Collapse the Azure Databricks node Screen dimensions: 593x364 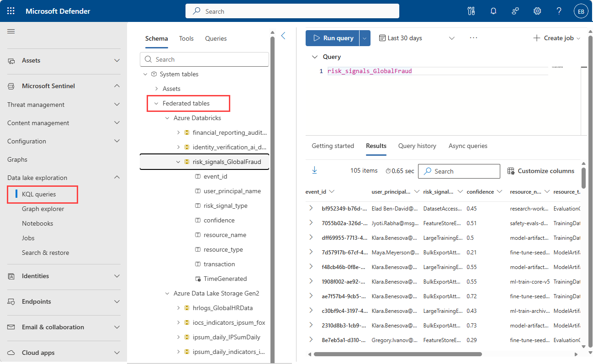pyautogui.click(x=167, y=118)
